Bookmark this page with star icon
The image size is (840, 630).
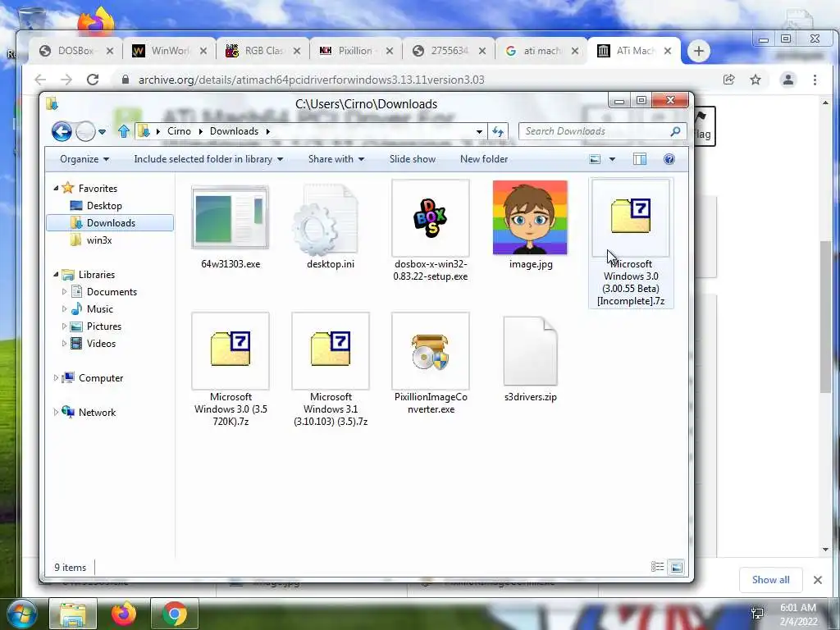coord(756,80)
